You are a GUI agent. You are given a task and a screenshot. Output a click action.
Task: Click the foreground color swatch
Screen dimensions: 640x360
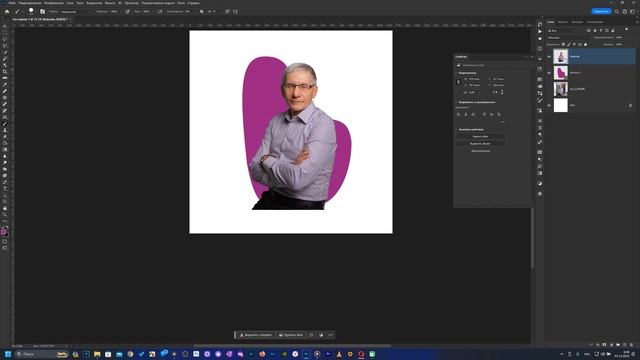[x=3, y=232]
